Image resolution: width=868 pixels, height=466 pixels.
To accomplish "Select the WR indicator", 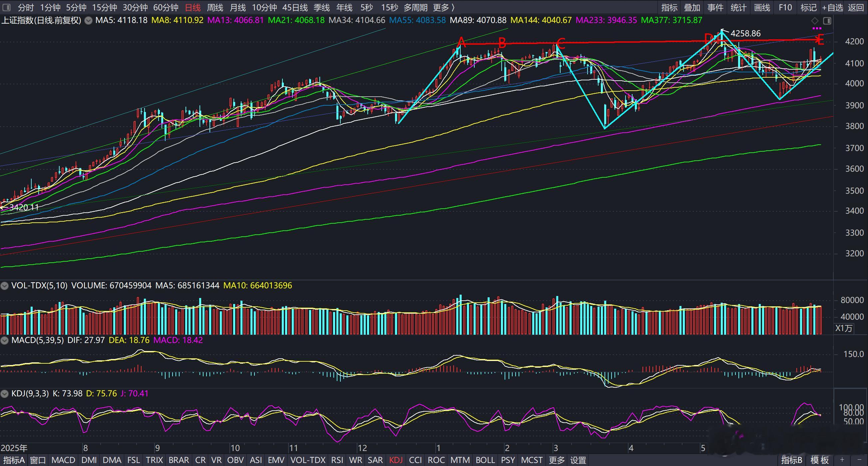I will tap(355, 460).
